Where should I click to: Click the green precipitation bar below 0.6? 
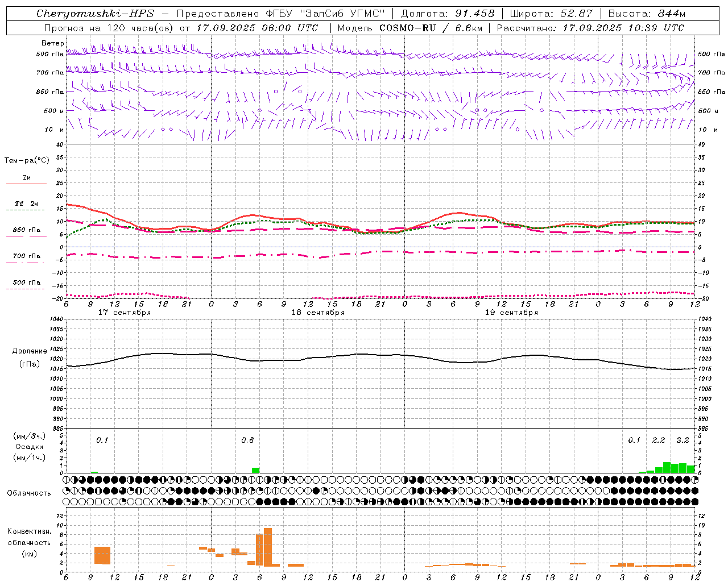256,470
